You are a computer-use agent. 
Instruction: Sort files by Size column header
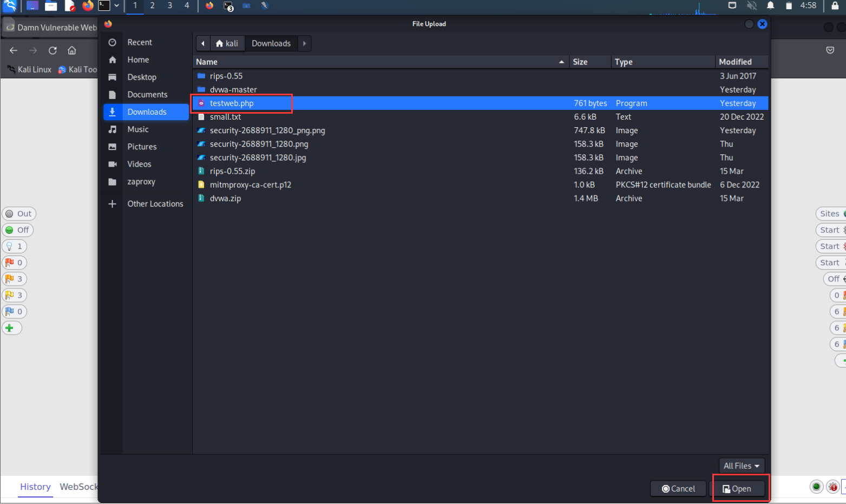(590, 62)
